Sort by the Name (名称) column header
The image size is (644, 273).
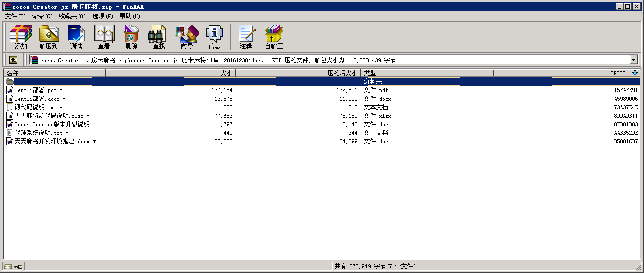click(54, 73)
